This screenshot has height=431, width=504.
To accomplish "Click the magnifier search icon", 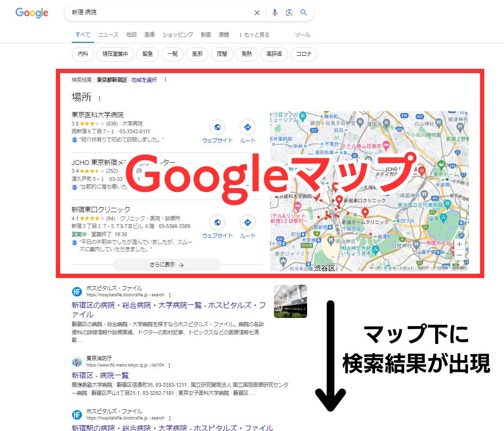I will (x=303, y=13).
